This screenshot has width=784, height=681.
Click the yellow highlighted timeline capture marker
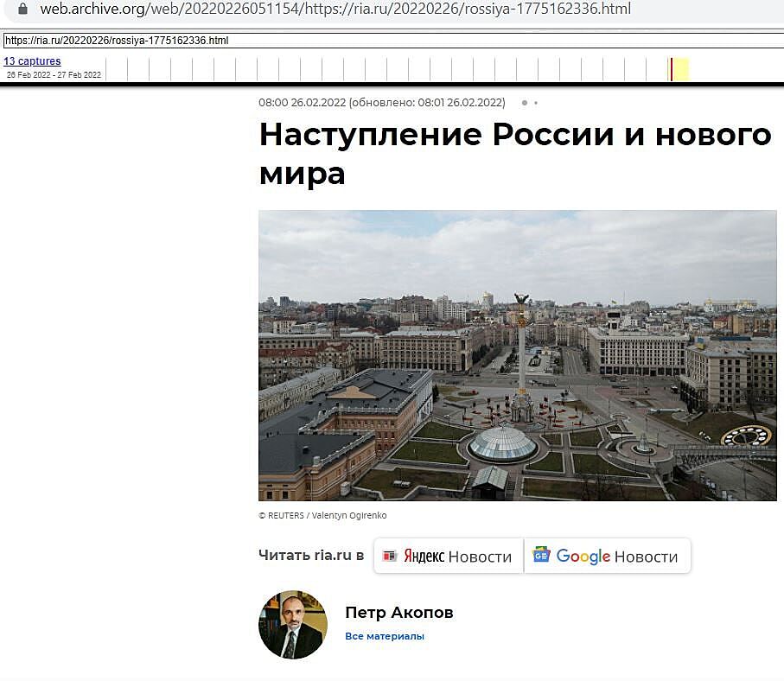(681, 69)
